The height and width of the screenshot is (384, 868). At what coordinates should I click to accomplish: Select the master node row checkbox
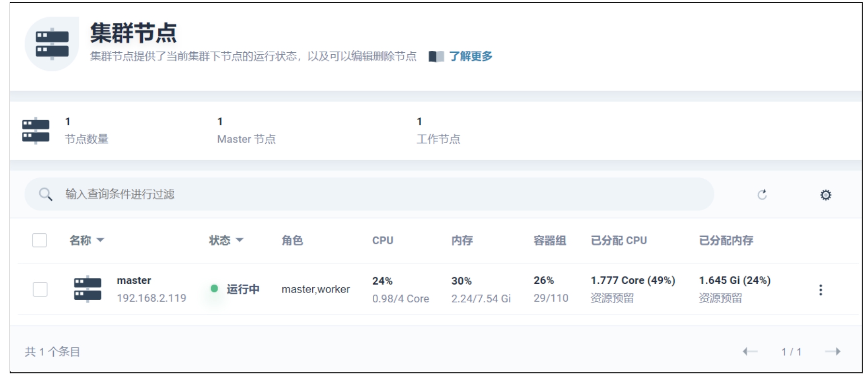tap(40, 289)
